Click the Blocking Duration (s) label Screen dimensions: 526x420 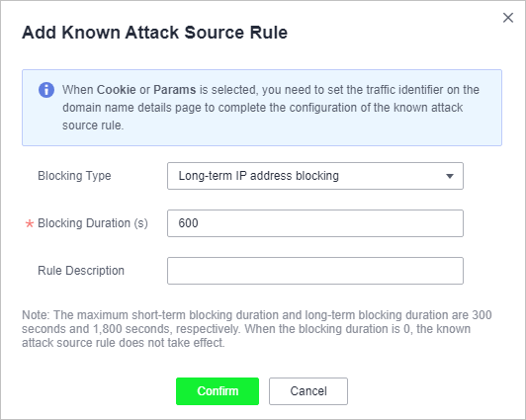coord(93,223)
